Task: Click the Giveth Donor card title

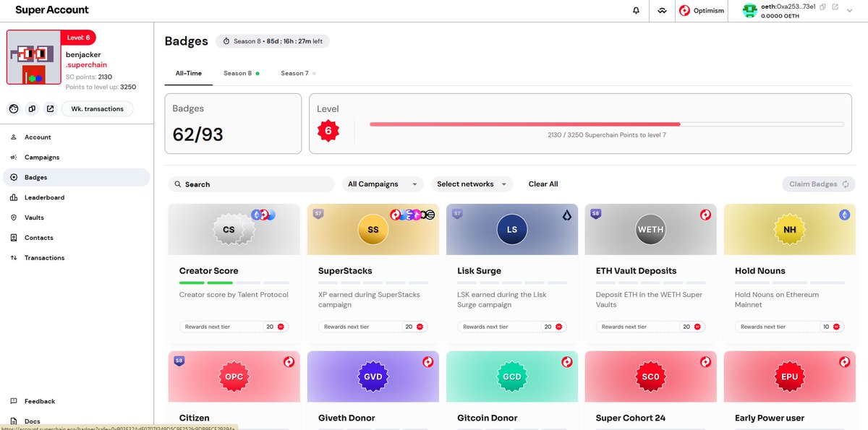Action: coord(346,418)
